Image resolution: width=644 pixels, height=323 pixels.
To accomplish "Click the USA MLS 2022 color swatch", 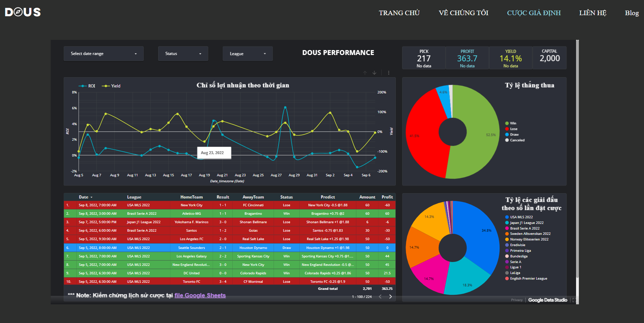I will pyautogui.click(x=507, y=217).
